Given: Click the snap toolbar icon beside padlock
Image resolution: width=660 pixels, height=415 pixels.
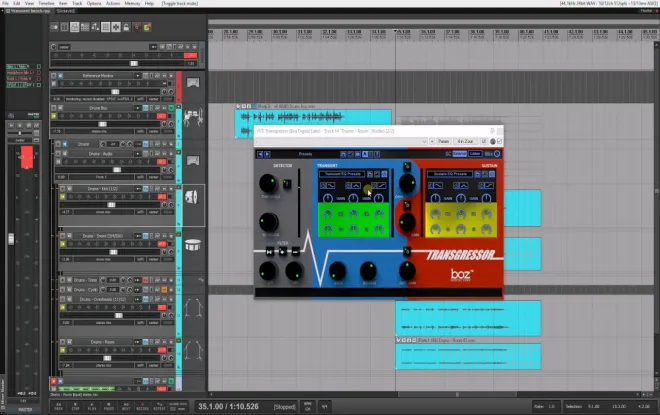Looking at the screenshot, I should (116, 27).
